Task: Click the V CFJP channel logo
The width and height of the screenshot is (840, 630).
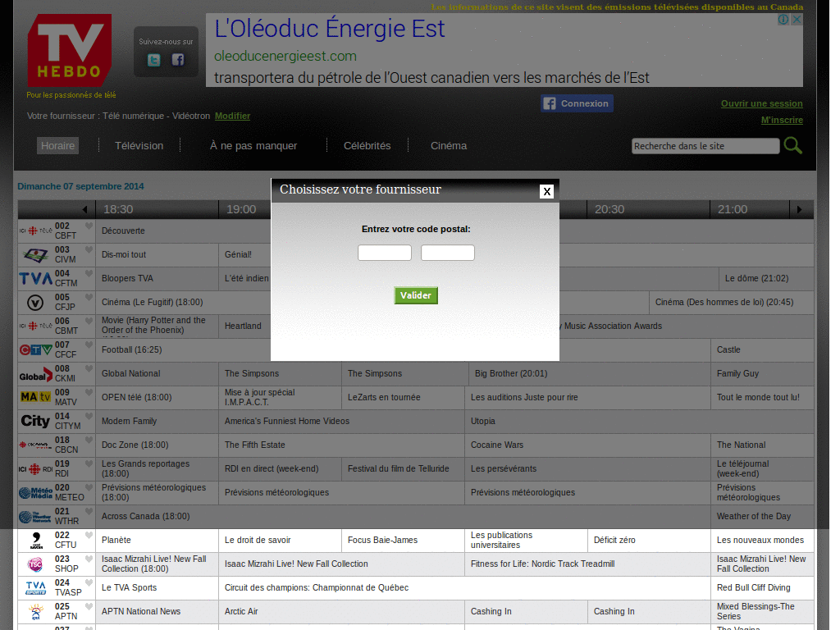Action: click(x=35, y=303)
